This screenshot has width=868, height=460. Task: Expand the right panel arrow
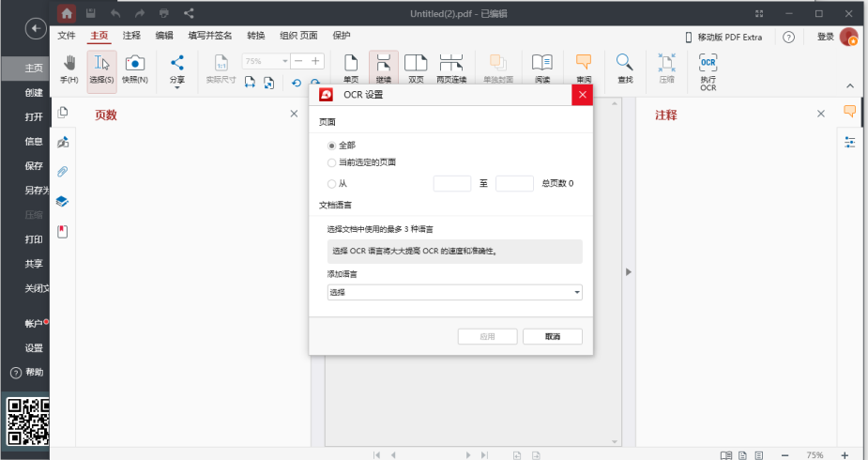point(629,272)
